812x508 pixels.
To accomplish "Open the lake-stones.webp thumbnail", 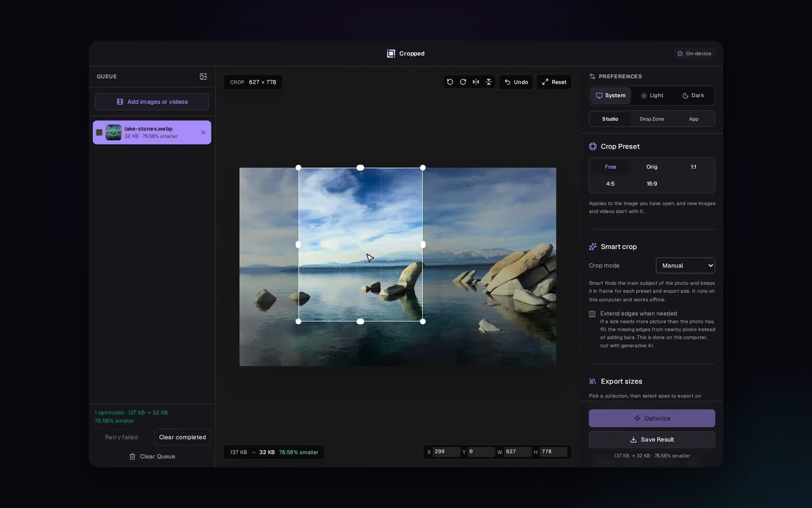I will pyautogui.click(x=114, y=133).
